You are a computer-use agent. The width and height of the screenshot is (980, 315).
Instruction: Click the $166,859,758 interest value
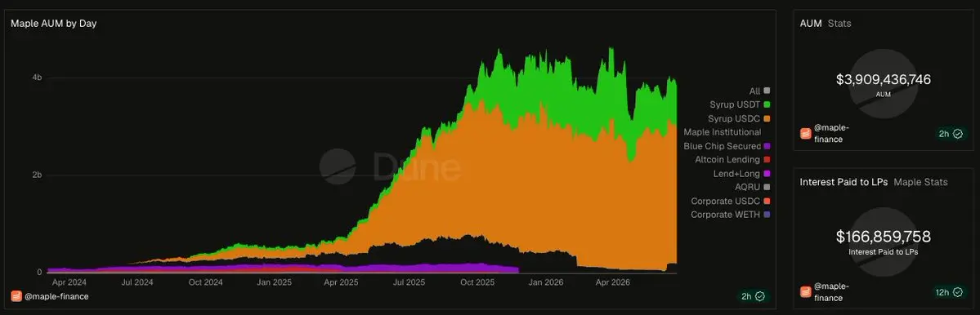pyautogui.click(x=883, y=237)
